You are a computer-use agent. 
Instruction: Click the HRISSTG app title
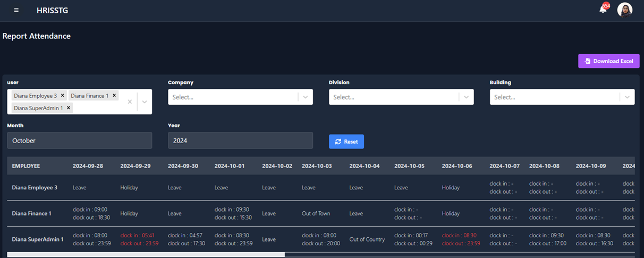(52, 11)
